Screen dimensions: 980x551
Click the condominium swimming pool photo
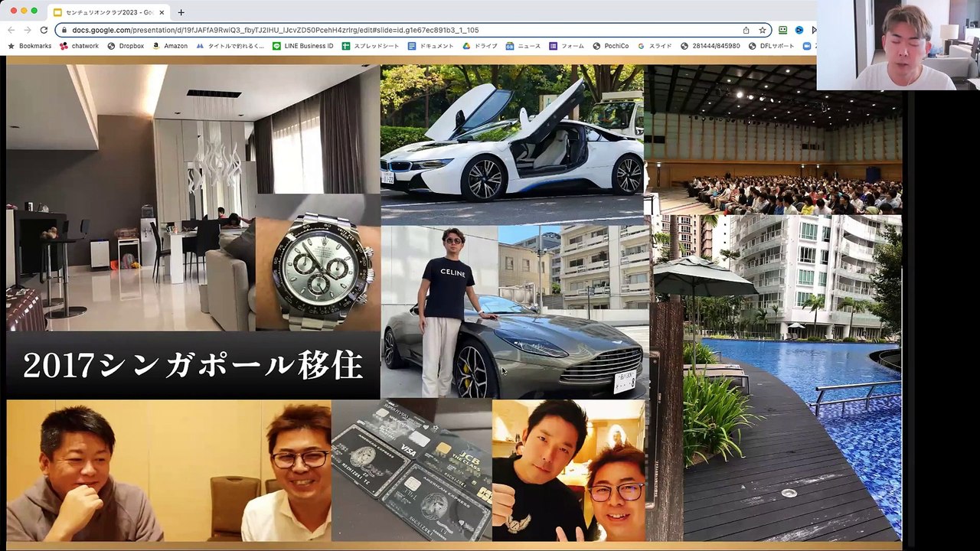[776, 378]
